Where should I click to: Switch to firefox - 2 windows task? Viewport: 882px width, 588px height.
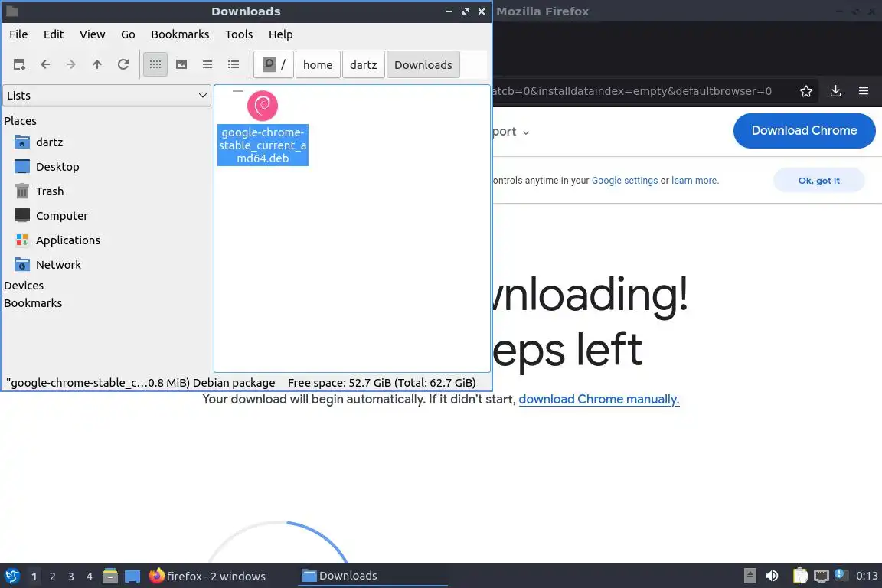207,577
